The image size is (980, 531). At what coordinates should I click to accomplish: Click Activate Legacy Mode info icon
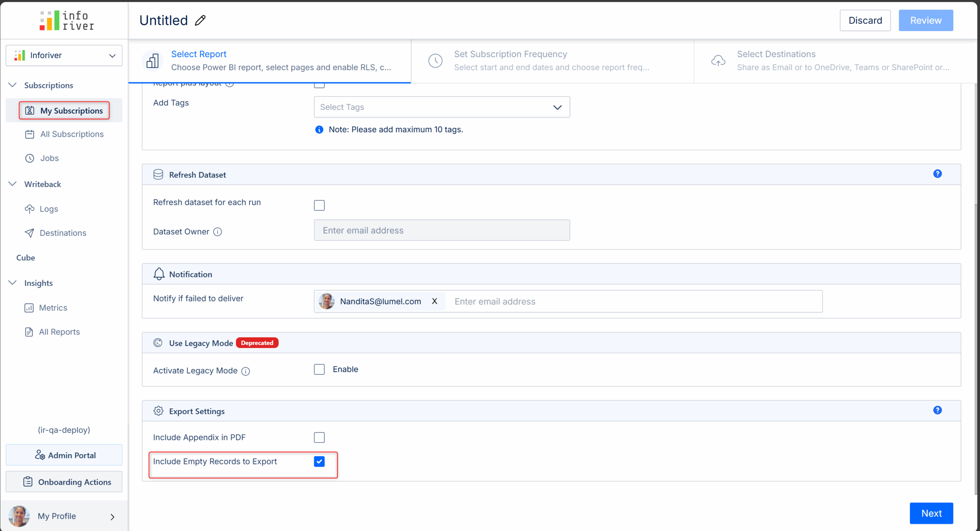[246, 371]
